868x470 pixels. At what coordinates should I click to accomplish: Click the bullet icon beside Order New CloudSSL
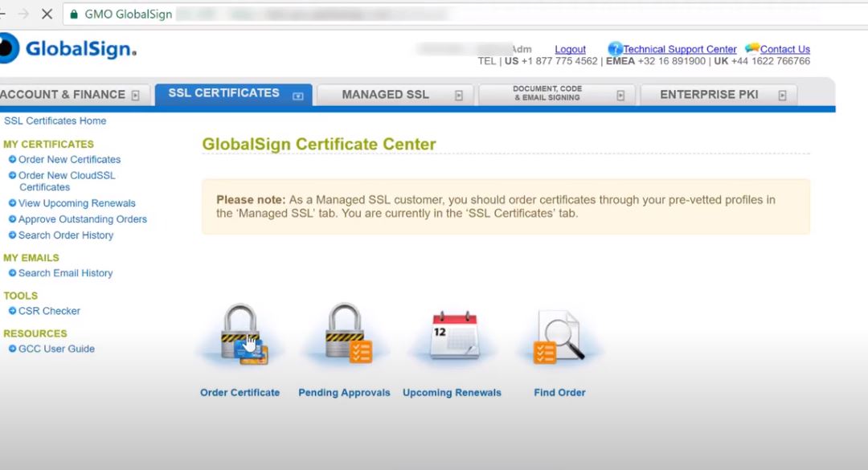coord(12,175)
